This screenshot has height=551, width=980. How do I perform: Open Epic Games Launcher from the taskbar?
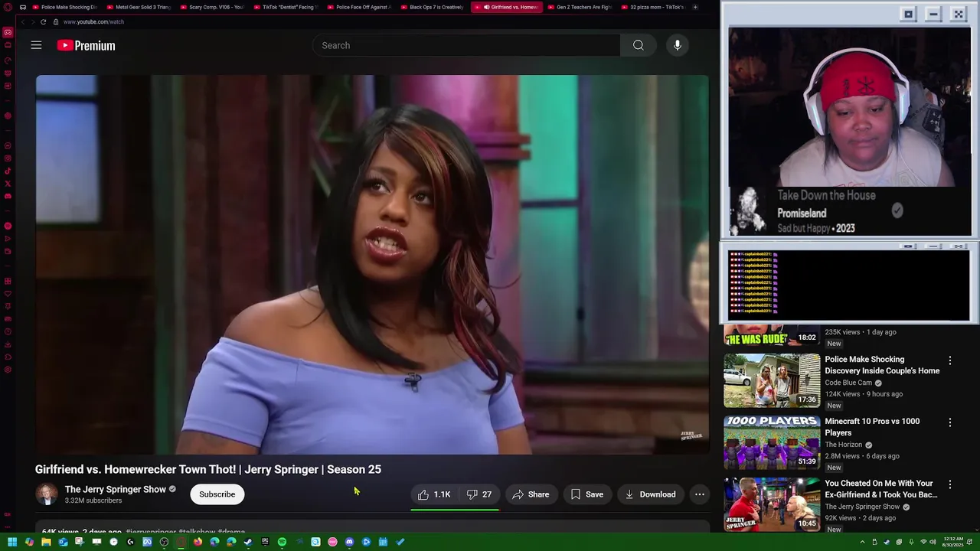point(265,542)
